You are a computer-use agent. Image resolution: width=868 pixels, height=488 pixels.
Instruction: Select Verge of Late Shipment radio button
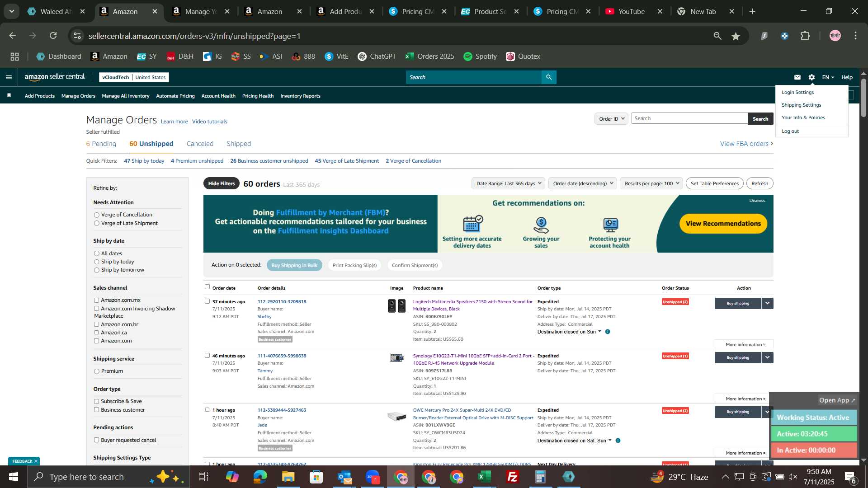(96, 223)
